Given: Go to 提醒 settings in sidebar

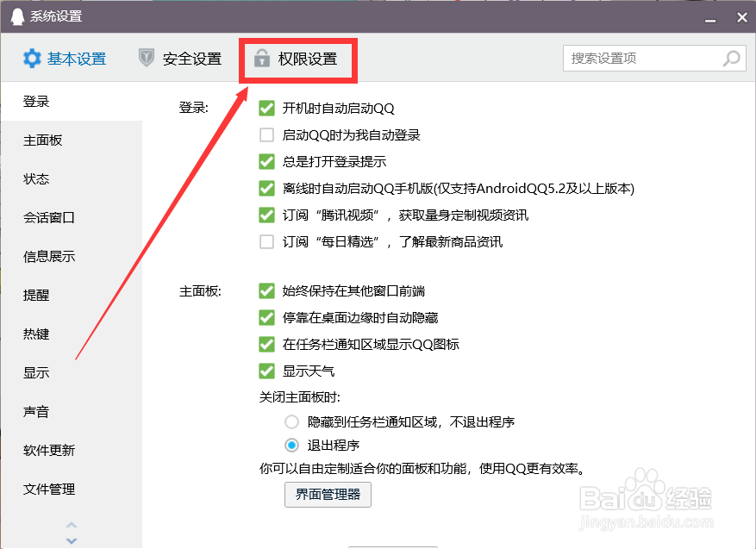Looking at the screenshot, I should [72, 295].
